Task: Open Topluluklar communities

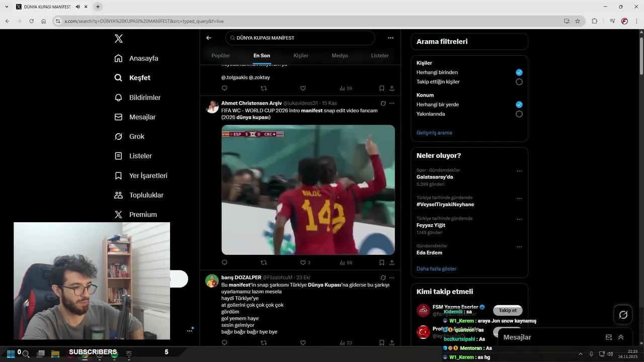Action: [139, 195]
